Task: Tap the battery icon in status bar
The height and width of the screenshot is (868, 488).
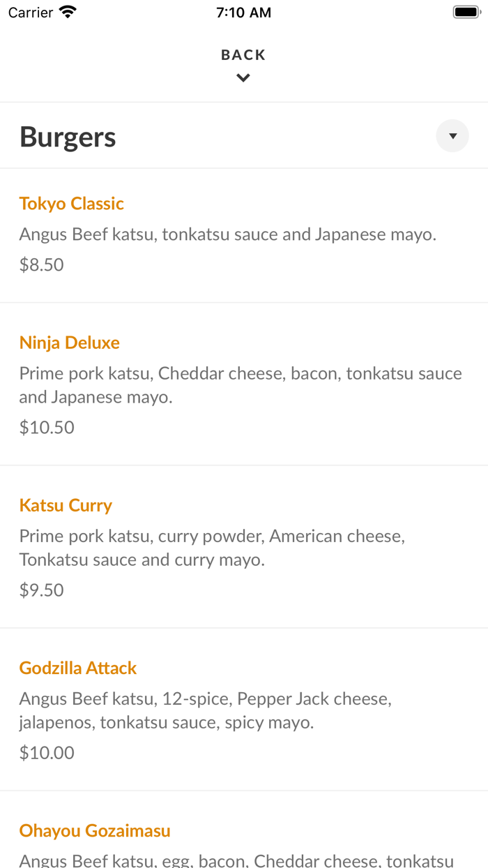Action: coord(466,11)
